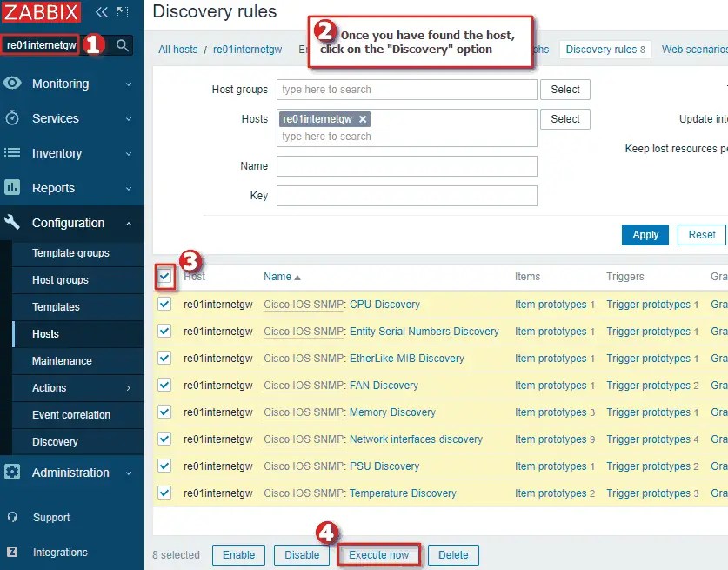Viewport: 728px width, 570px height.
Task: Click the Integrations icon at the bottom
Action: click(14, 552)
